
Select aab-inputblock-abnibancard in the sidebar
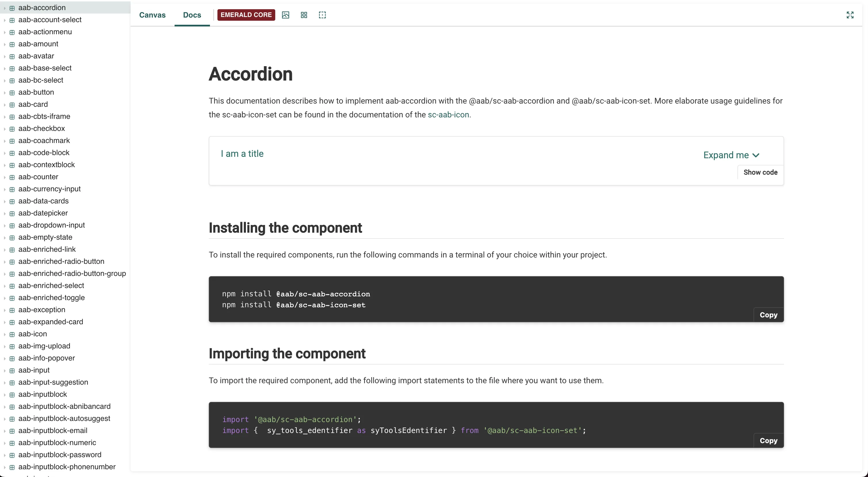click(64, 407)
